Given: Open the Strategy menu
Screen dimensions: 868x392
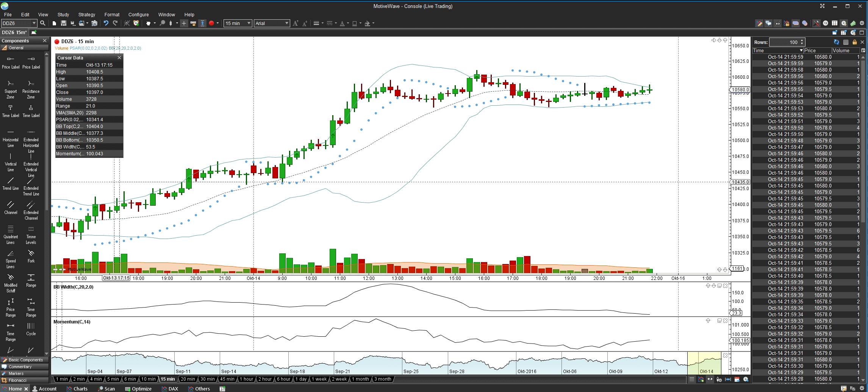Looking at the screenshot, I should (x=87, y=14).
